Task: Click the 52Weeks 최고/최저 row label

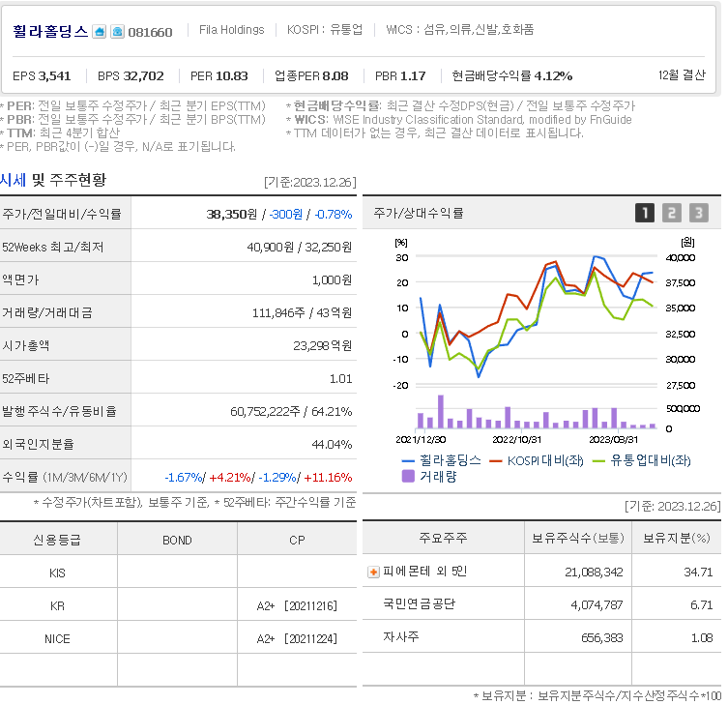Action: 53,247
